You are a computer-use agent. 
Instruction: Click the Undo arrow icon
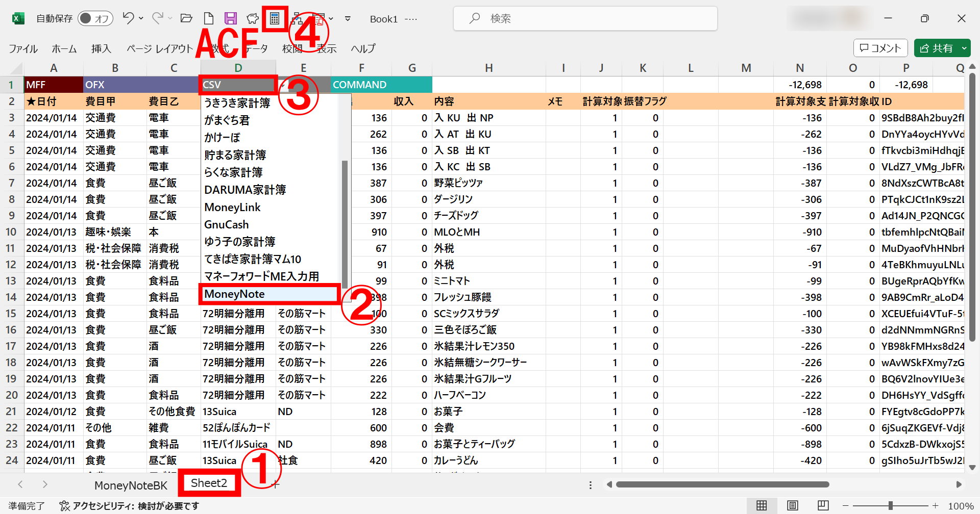click(x=128, y=18)
